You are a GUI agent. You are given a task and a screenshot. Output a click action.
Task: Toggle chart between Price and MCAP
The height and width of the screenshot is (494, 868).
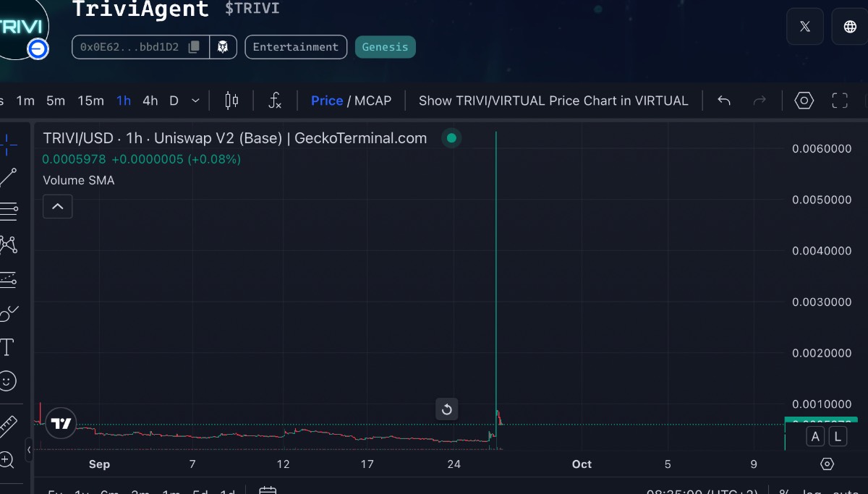pos(351,101)
